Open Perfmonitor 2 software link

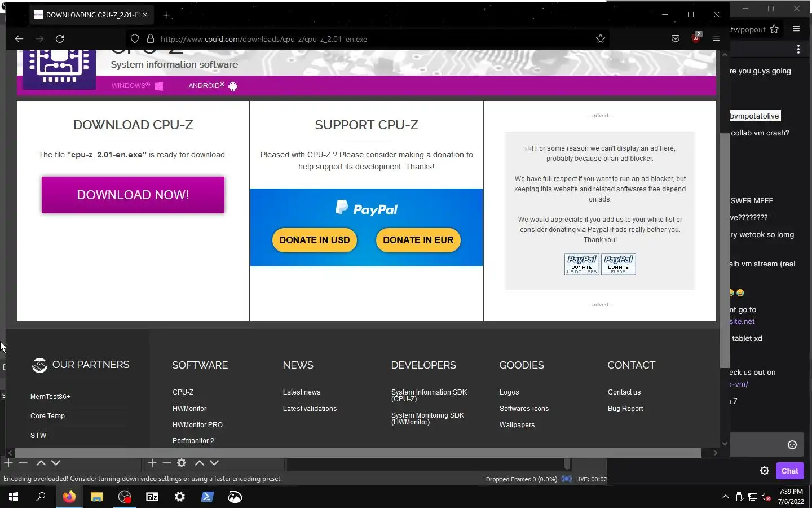(193, 441)
